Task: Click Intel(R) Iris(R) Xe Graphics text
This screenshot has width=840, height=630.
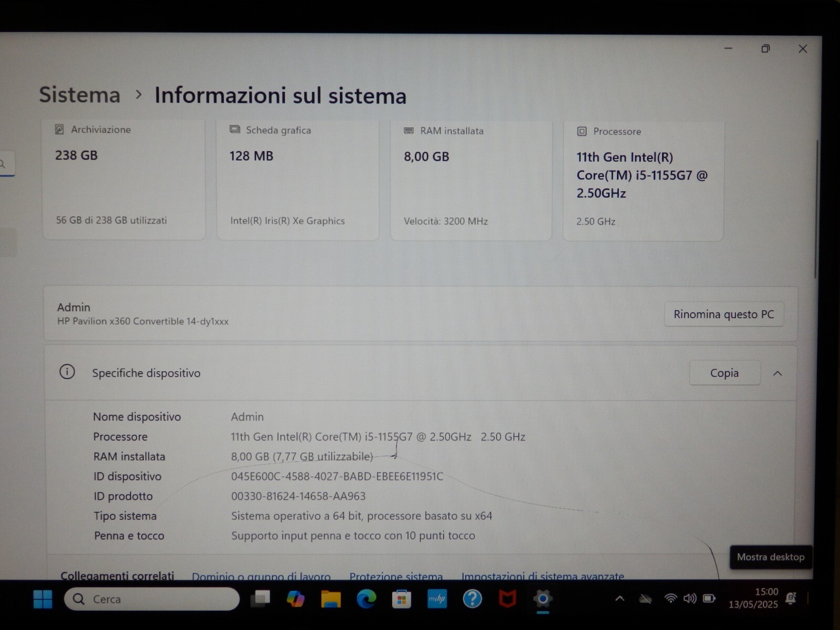Action: 288,221
